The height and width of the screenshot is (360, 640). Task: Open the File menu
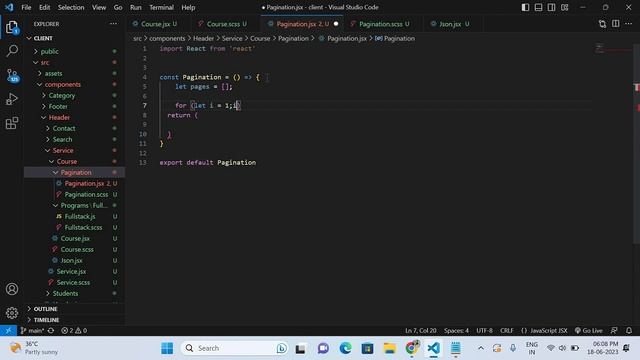point(26,7)
